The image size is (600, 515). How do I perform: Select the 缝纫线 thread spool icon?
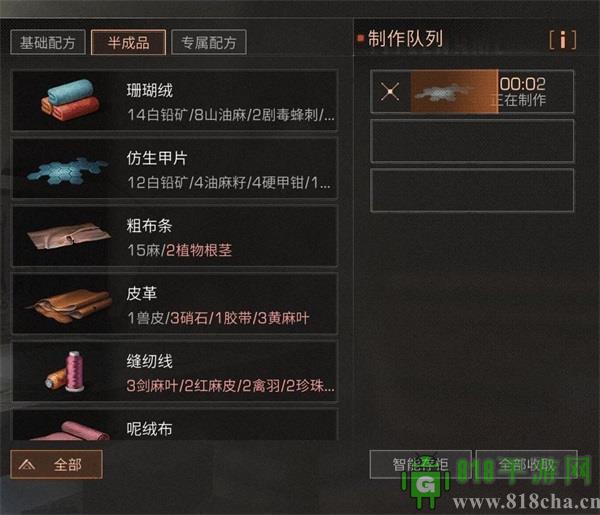64,371
